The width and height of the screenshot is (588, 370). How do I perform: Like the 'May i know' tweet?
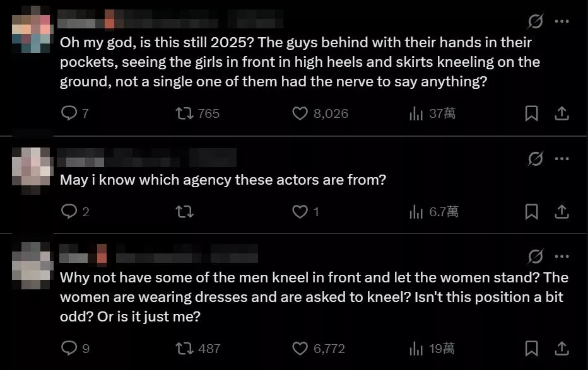coord(305,212)
